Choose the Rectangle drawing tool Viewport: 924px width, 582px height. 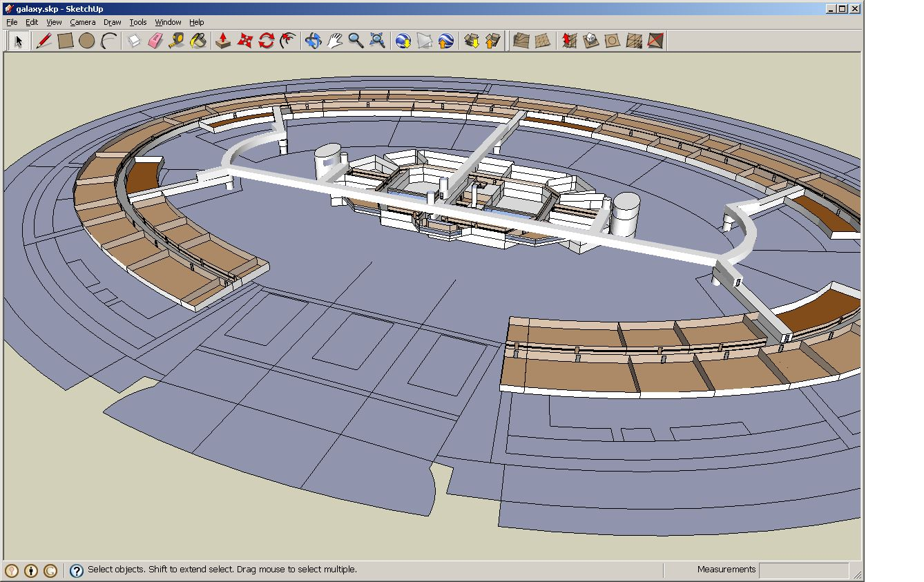[66, 41]
